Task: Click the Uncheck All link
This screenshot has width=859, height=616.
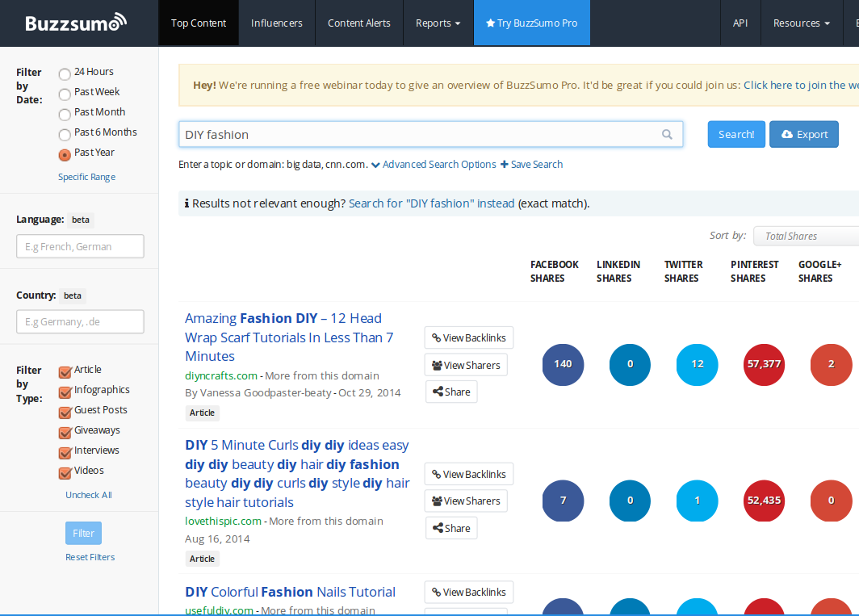Action: [x=89, y=495]
